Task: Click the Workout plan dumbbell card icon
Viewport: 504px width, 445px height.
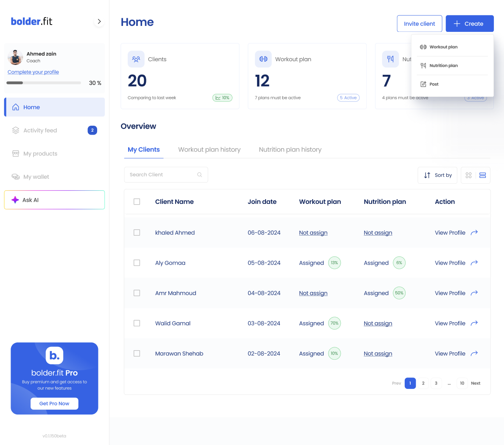Action: point(263,59)
